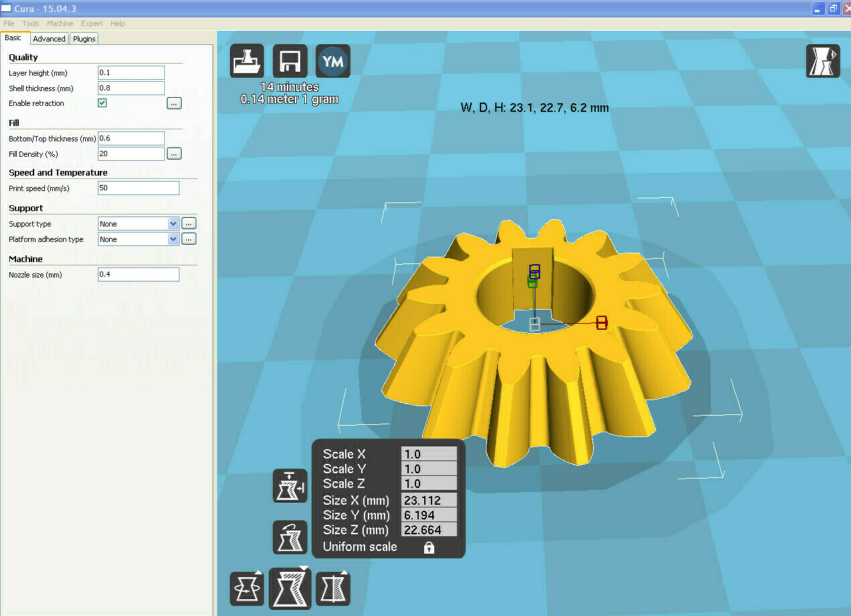The image size is (851, 616).
Task: Click the Print speed input field
Action: pyautogui.click(x=138, y=188)
